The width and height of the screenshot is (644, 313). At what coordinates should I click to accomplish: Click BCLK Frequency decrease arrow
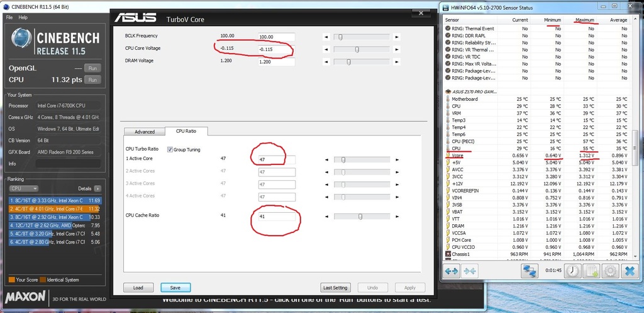tap(326, 37)
